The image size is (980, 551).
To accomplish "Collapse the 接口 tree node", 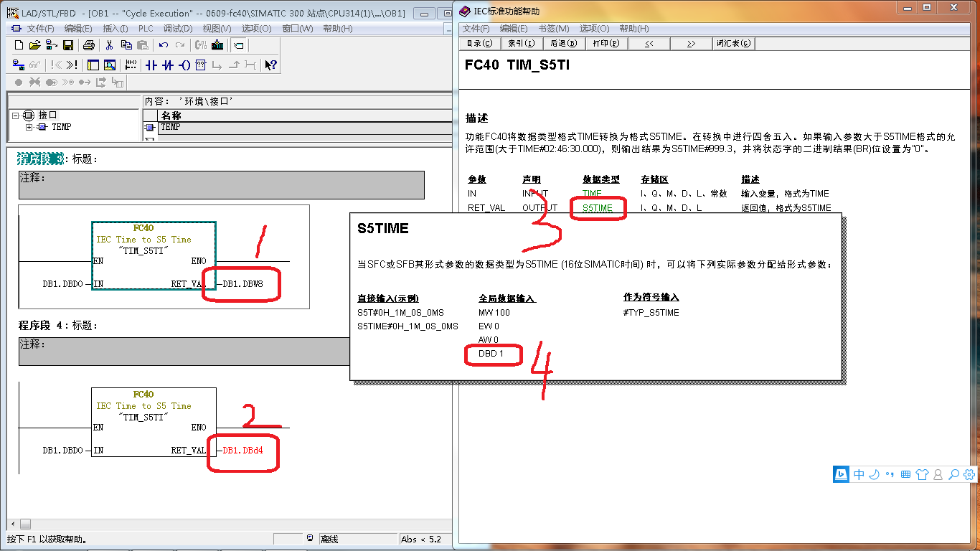I will 17,115.
